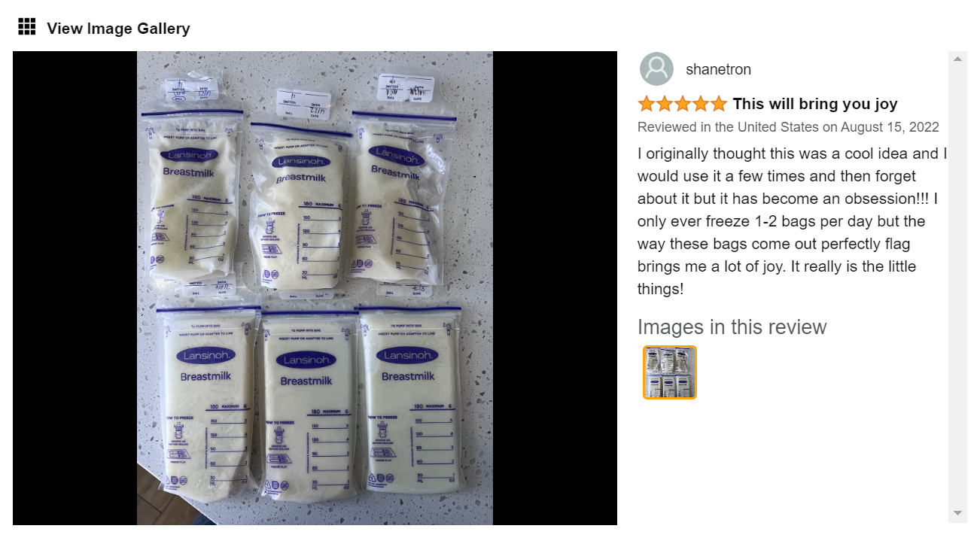Viewport: 980px width, 553px height.
Task: Click the black area left of the photo
Action: (x=75, y=288)
